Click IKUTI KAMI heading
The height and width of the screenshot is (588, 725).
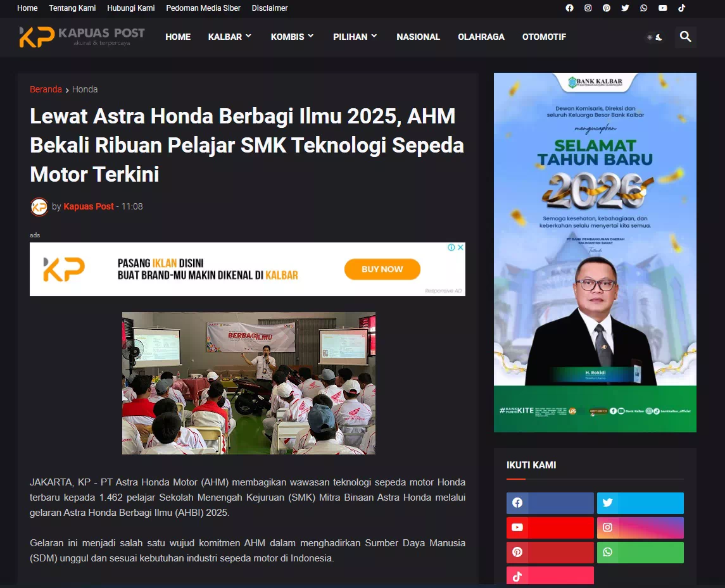[x=531, y=465]
